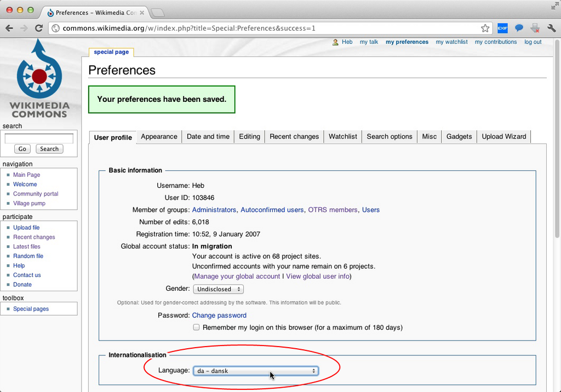561x392 pixels.
Task: Click the browser back arrow
Action: pos(9,28)
